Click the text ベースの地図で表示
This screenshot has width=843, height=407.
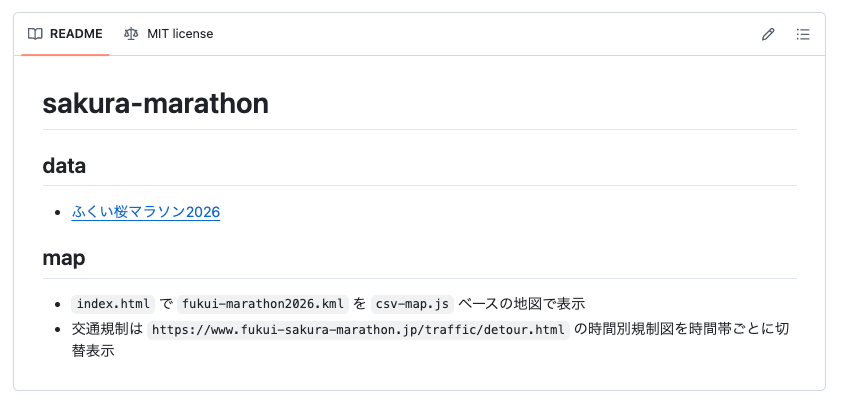(x=521, y=304)
